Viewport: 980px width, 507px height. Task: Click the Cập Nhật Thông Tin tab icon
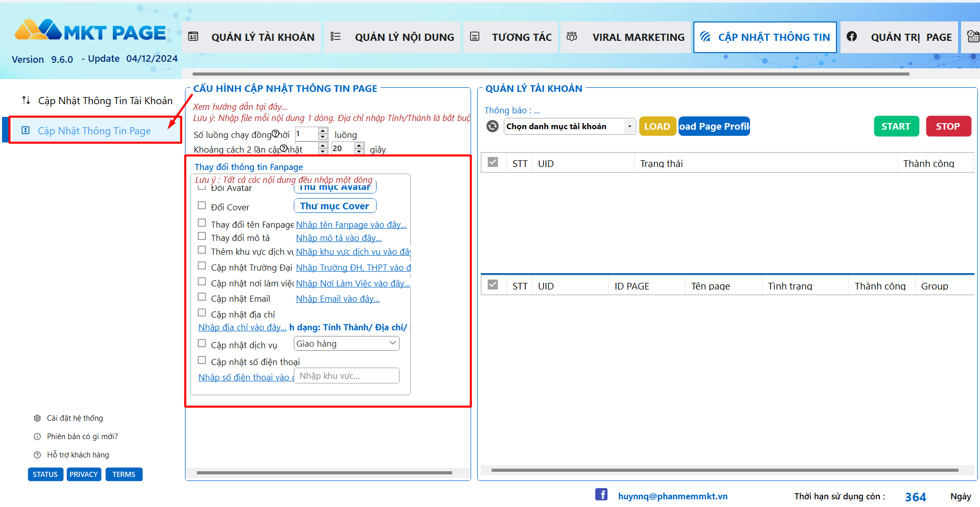705,36
